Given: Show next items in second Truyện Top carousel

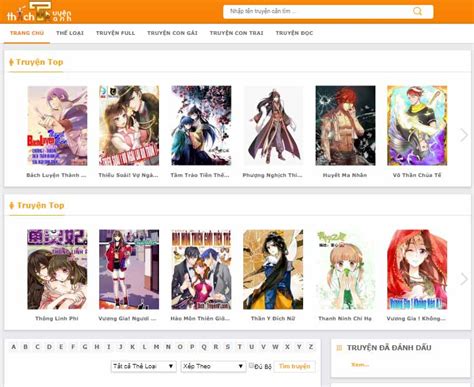Looking at the screenshot, I should click(464, 279).
